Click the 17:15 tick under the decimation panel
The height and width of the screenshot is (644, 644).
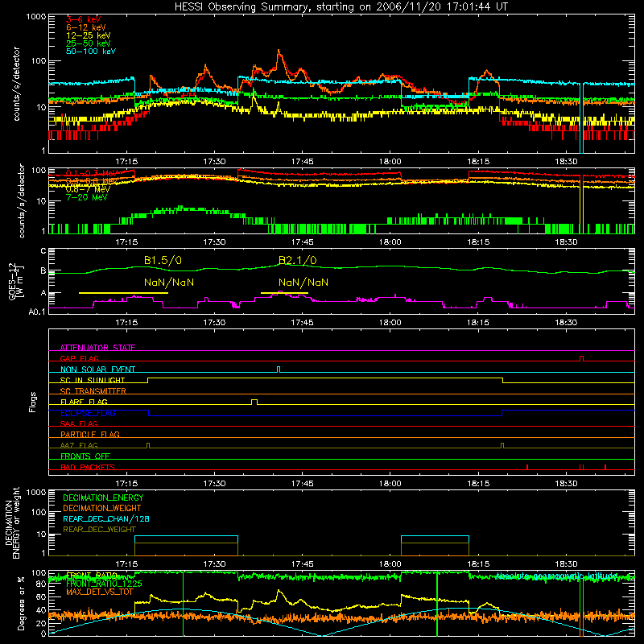126,564
